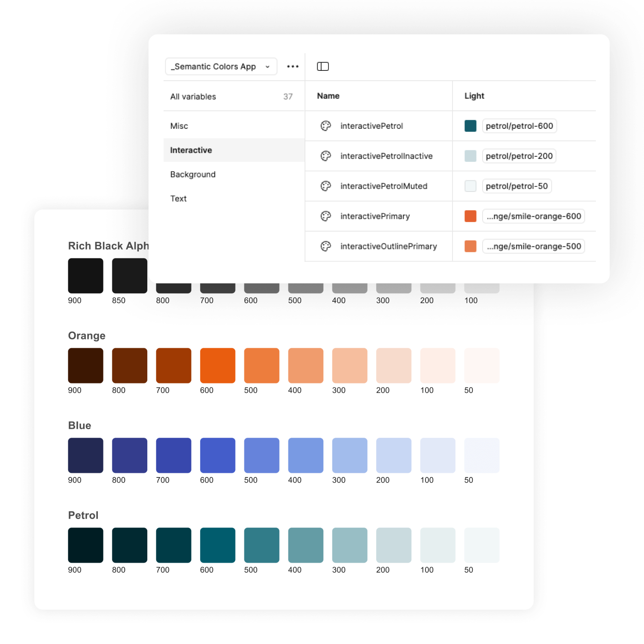Select the Blue 700 swatch
Viewport: 644px width, 644px height.
point(173,455)
